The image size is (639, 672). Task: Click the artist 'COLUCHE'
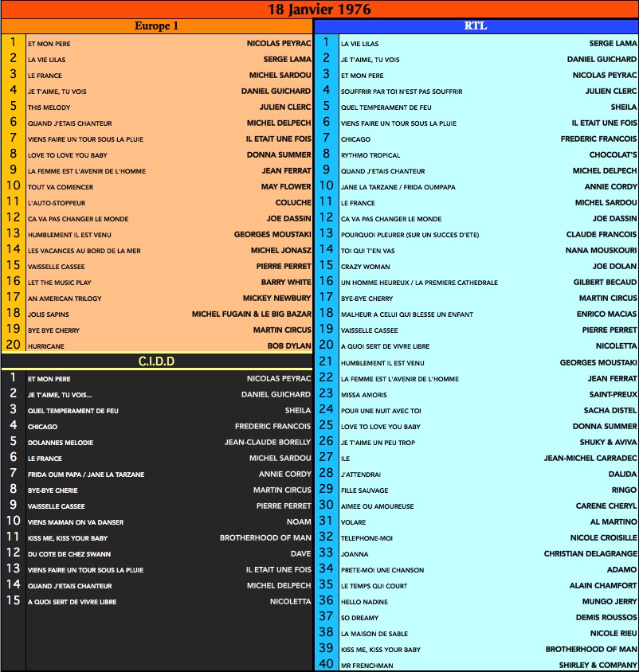293,203
